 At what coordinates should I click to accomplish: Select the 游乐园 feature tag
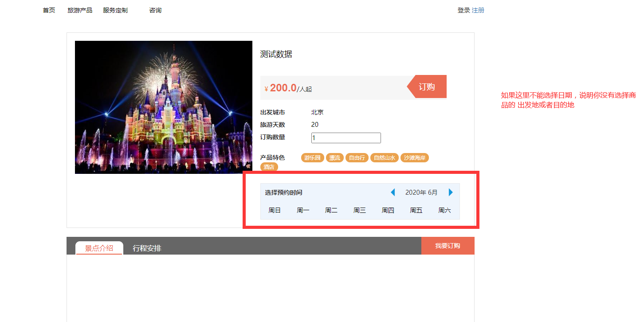pyautogui.click(x=312, y=158)
